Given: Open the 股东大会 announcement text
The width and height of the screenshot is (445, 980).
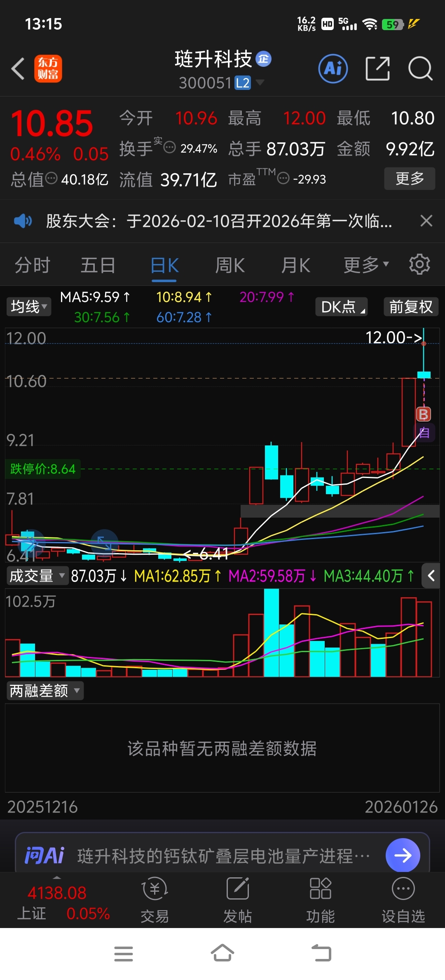Looking at the screenshot, I should (x=219, y=221).
